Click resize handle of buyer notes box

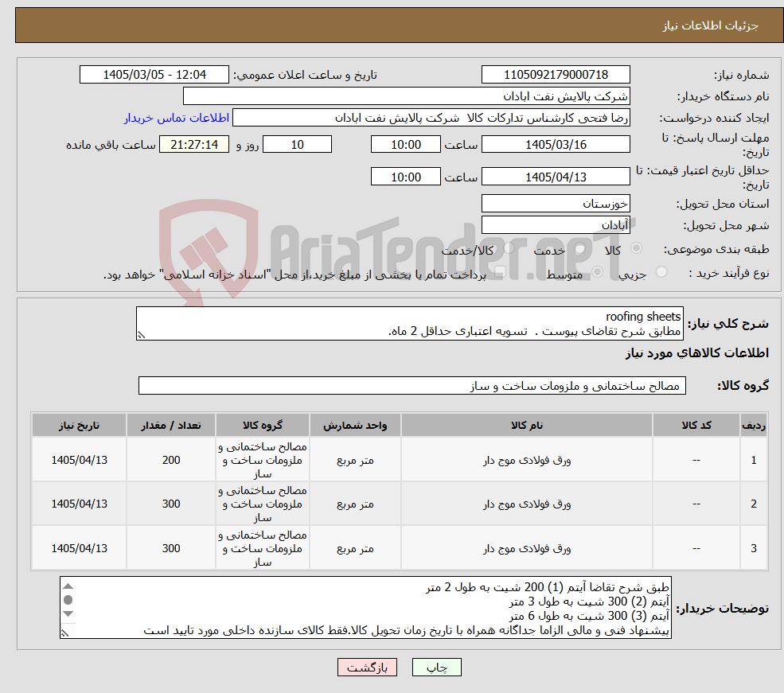[65, 633]
